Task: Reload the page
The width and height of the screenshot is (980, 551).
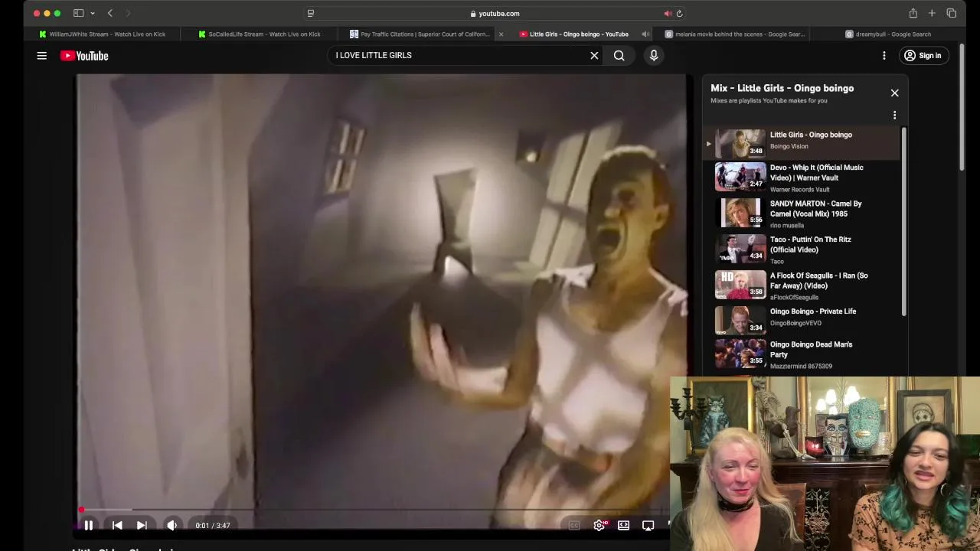Action: click(x=679, y=13)
